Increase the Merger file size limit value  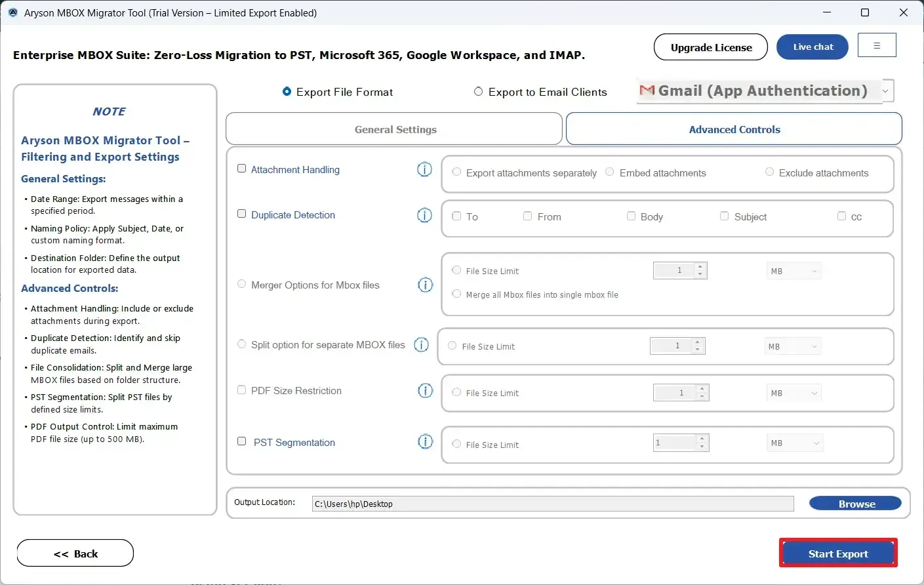click(x=701, y=267)
